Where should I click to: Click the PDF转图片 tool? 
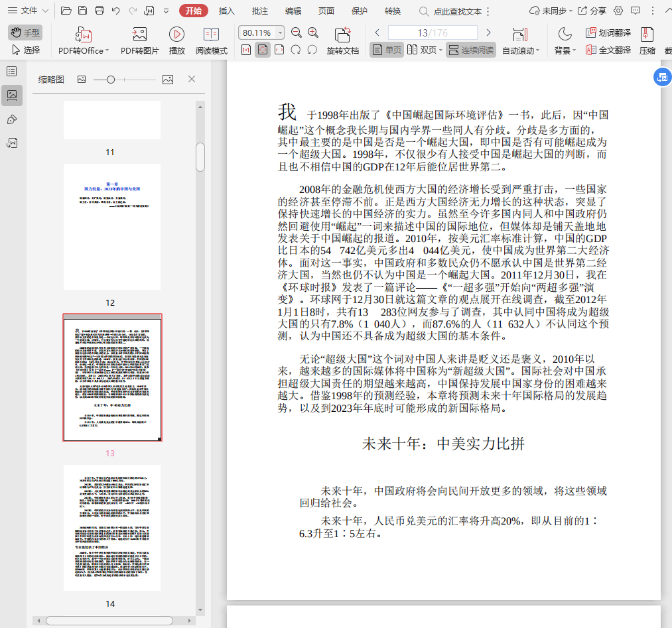(x=140, y=40)
